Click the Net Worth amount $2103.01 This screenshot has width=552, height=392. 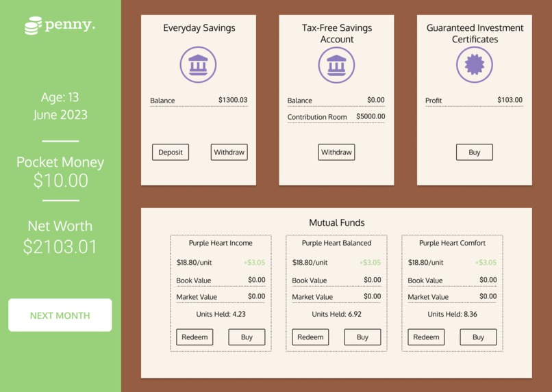pyautogui.click(x=60, y=246)
